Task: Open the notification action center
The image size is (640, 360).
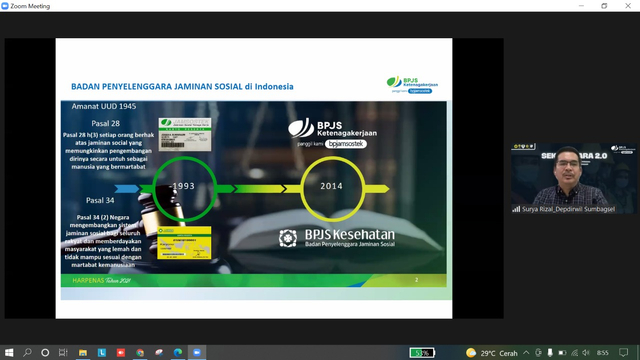Action: (623, 353)
